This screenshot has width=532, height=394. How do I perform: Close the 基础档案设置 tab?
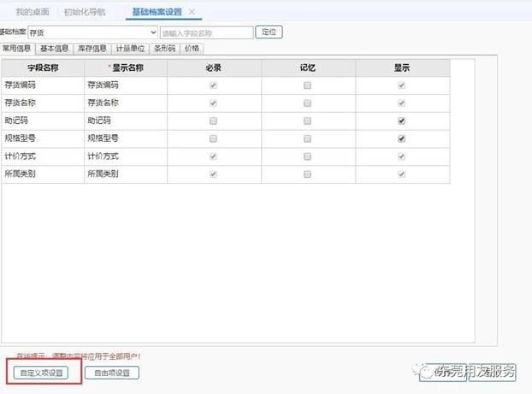192,12
